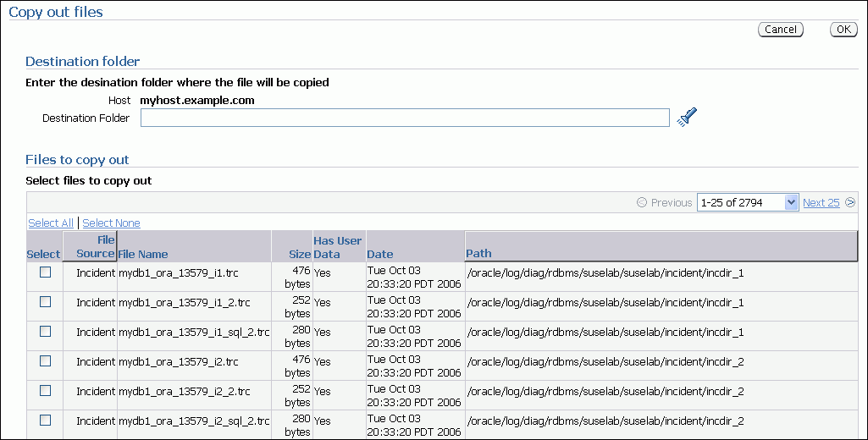The height and width of the screenshot is (440, 868).
Task: Mark checkbox for mydb1_ora_13579_i2_2.trc row
Action: (x=46, y=391)
